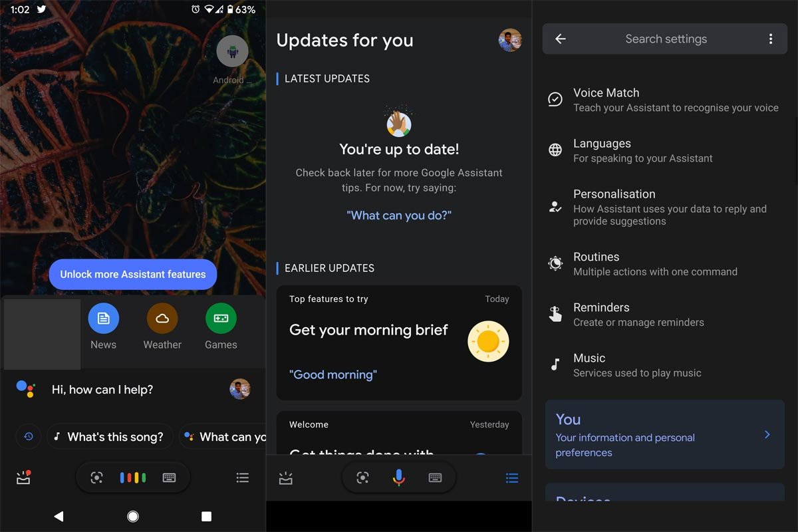
Task: Go back using the settings arrow
Action: click(x=561, y=39)
